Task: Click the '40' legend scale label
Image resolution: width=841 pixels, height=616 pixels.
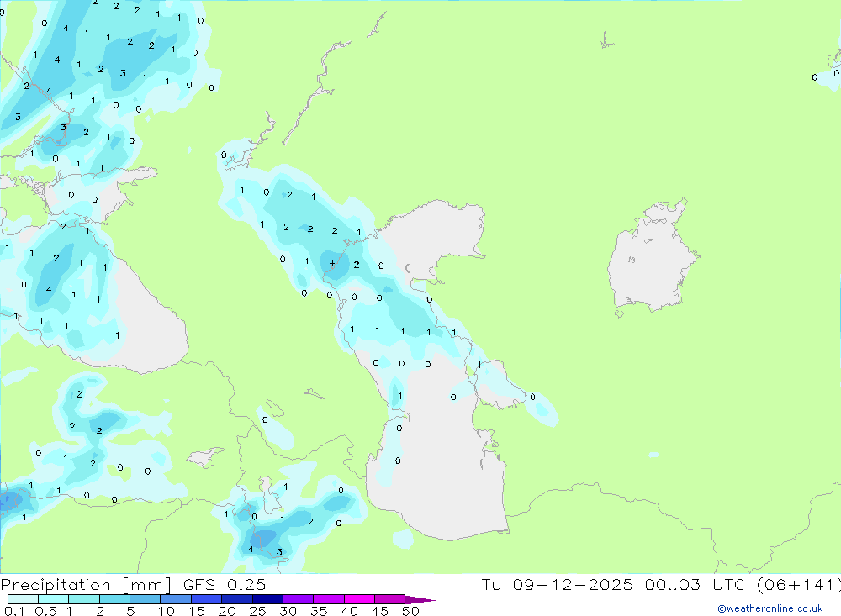Action: 349,611
